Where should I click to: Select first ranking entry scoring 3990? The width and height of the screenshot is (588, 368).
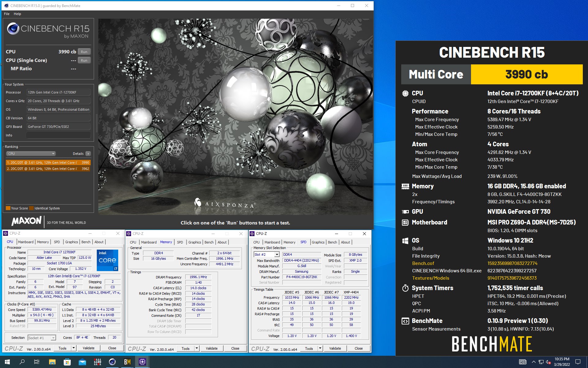click(x=48, y=163)
